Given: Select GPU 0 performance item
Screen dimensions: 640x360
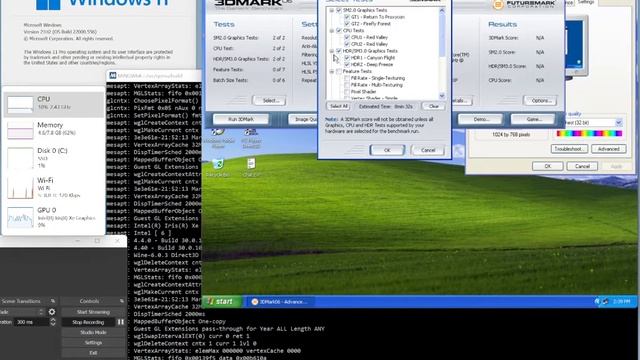Looking at the screenshot, I should (53, 217).
